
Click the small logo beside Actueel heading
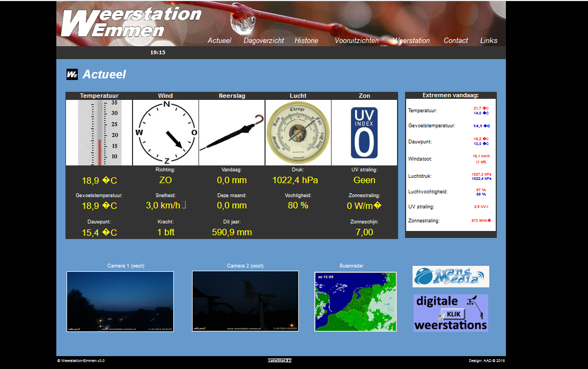tap(72, 75)
